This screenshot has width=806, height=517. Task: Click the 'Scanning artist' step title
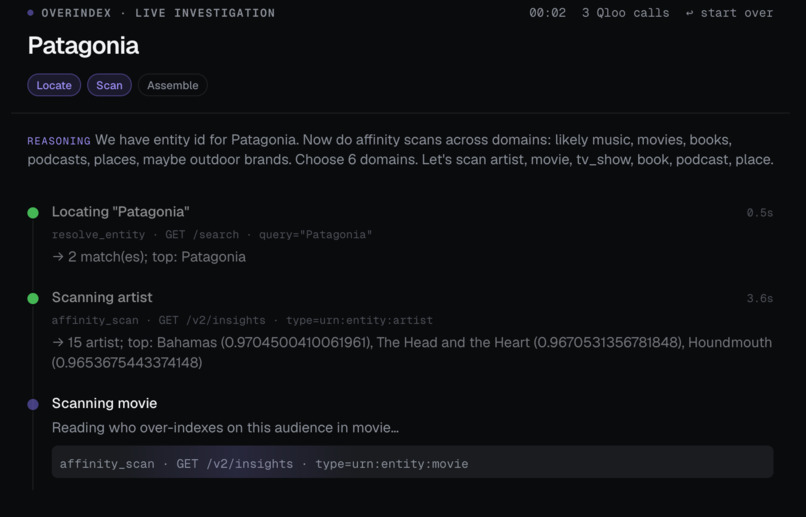[x=102, y=298]
